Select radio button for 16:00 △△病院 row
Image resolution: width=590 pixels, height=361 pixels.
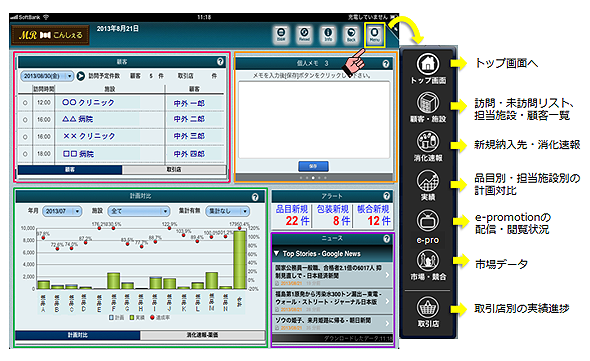pos(25,120)
